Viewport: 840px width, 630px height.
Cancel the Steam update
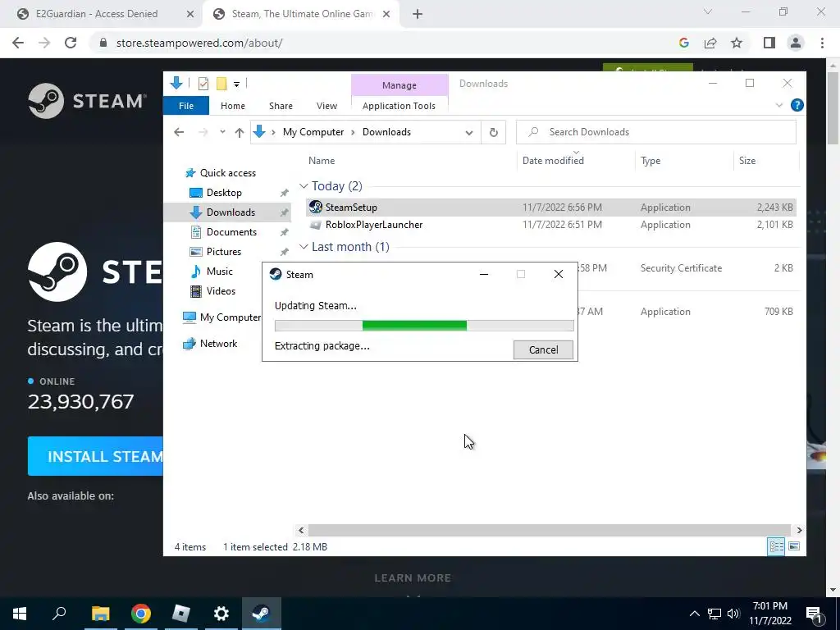click(543, 349)
